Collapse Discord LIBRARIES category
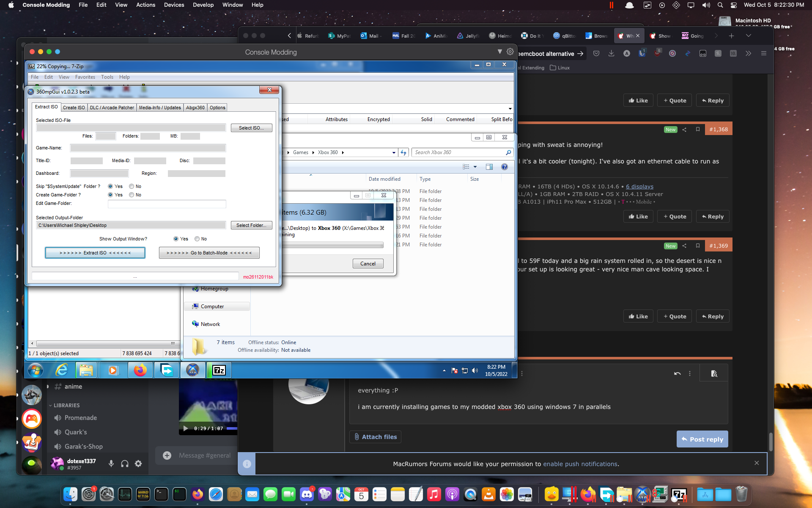 (64, 405)
